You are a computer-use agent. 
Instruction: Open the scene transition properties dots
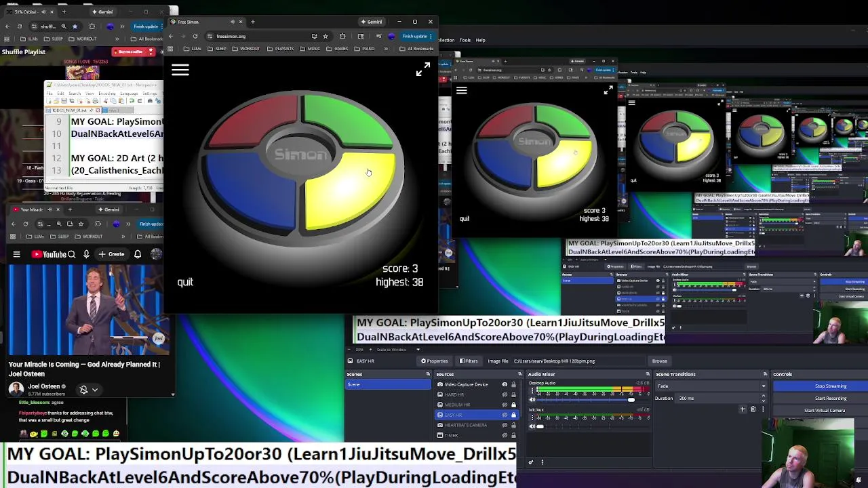pos(763,409)
